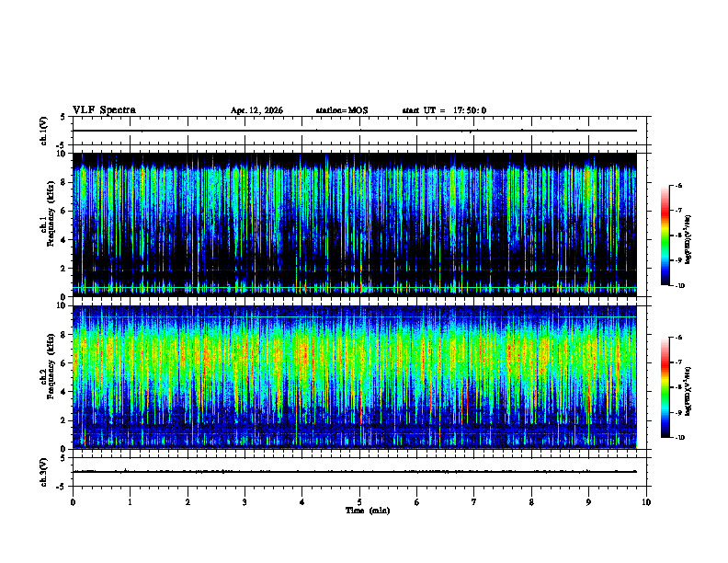This screenshot has height=563, width=728.
Task: Click time axis tick label "7"
Action: click(x=474, y=502)
